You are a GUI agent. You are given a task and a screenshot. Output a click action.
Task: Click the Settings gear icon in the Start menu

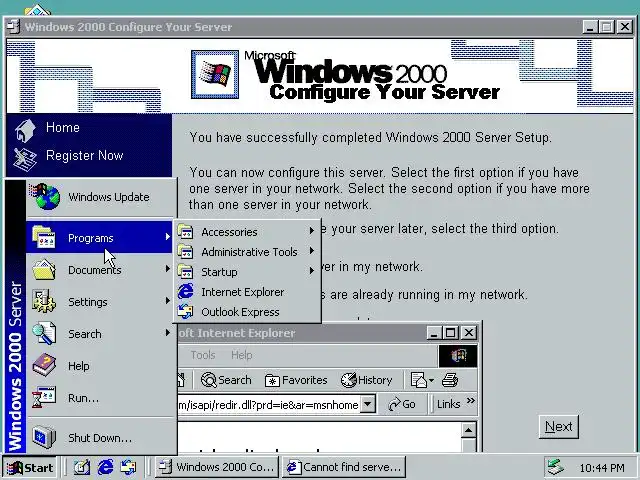coord(44,302)
